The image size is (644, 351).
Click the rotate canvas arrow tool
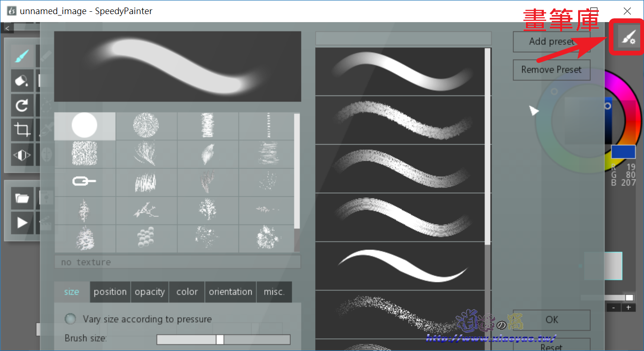tap(22, 105)
